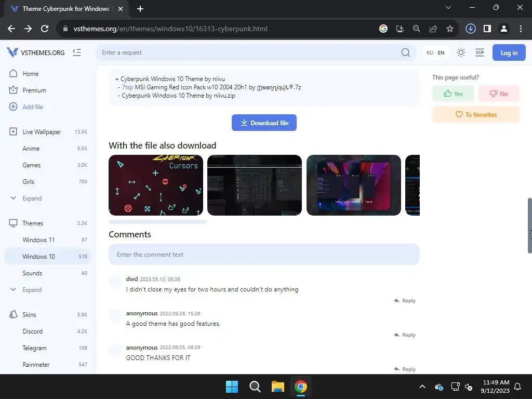
Task: Open Chrome three-dot menu
Action: pyautogui.click(x=521, y=29)
